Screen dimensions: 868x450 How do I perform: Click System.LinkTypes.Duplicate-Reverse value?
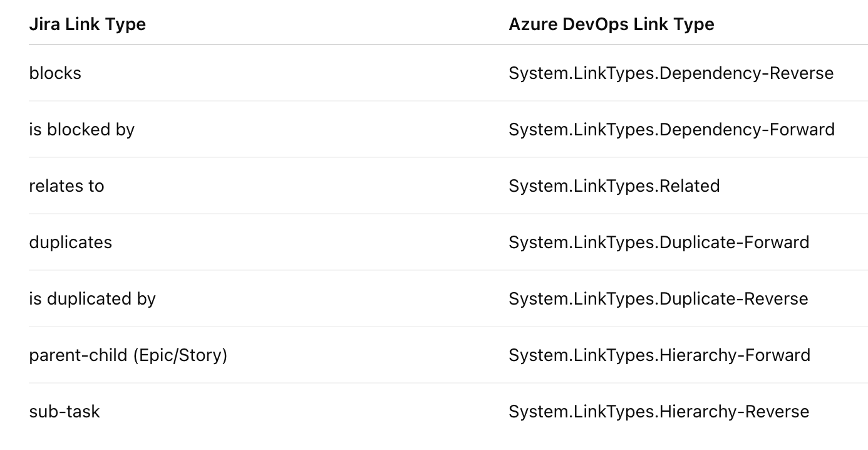click(x=658, y=299)
